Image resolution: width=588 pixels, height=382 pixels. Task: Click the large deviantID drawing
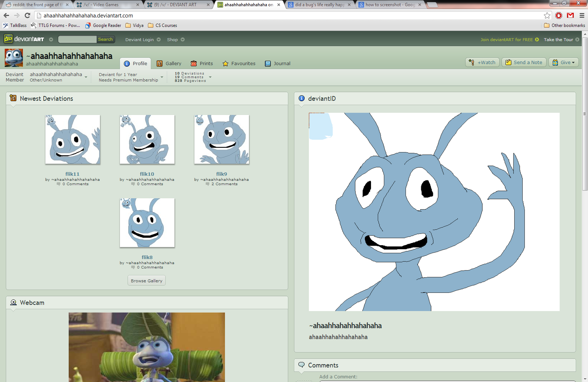pyautogui.click(x=434, y=212)
